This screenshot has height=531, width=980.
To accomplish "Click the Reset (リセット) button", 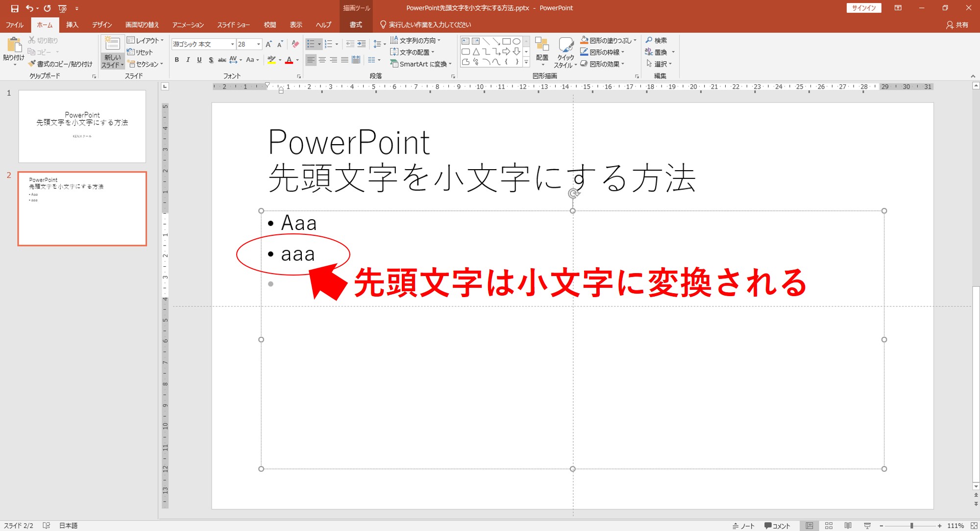I will 140,52.
